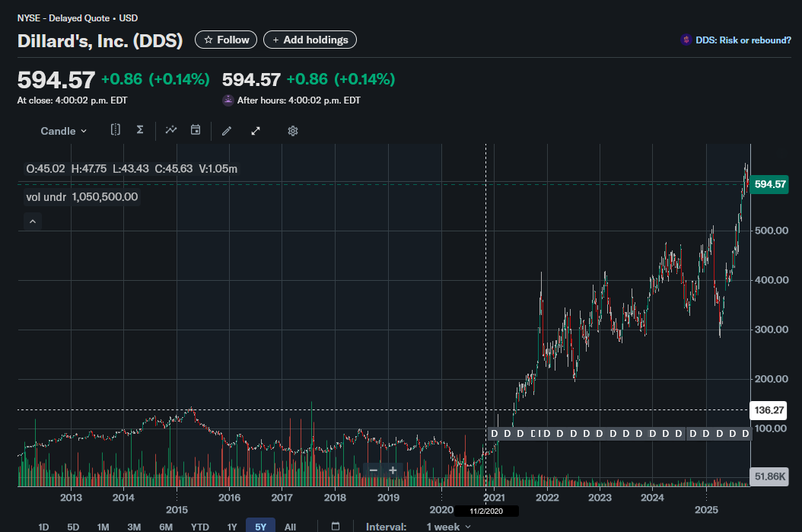Click the Interval: label
Screen dimensions: 802x532
click(387, 527)
